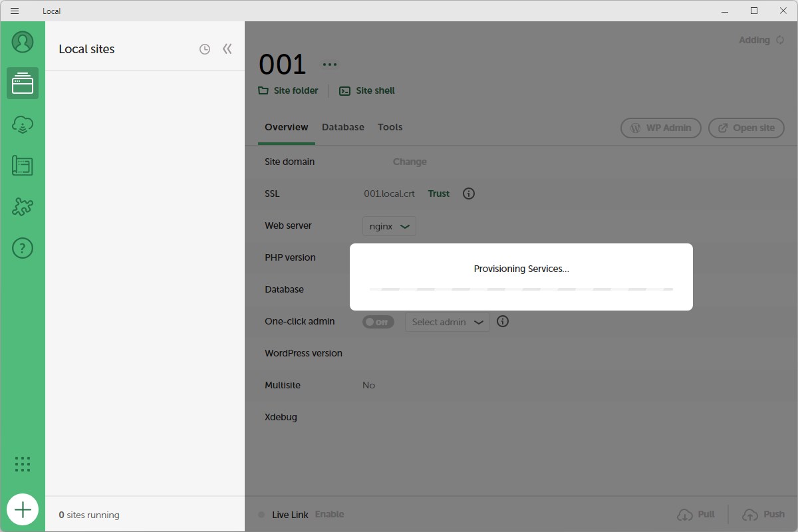Viewport: 798px width, 532px height.
Task: Open Site folder
Action: click(x=289, y=90)
